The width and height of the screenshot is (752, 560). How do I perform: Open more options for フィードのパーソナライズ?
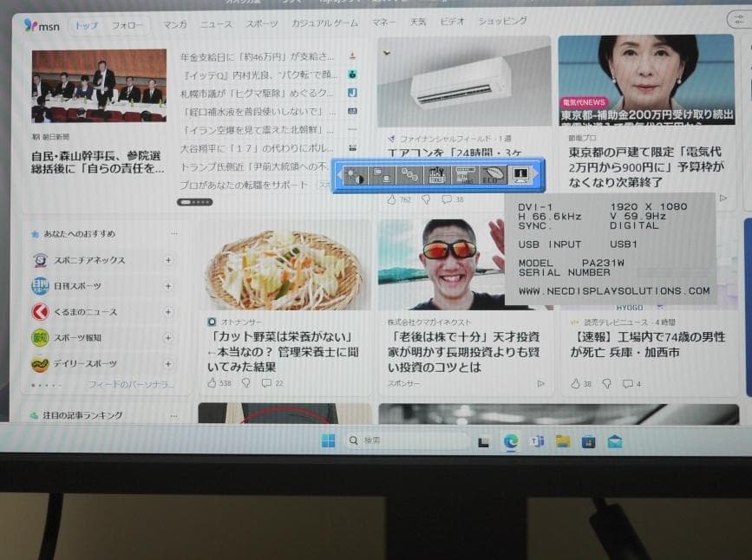[132, 382]
